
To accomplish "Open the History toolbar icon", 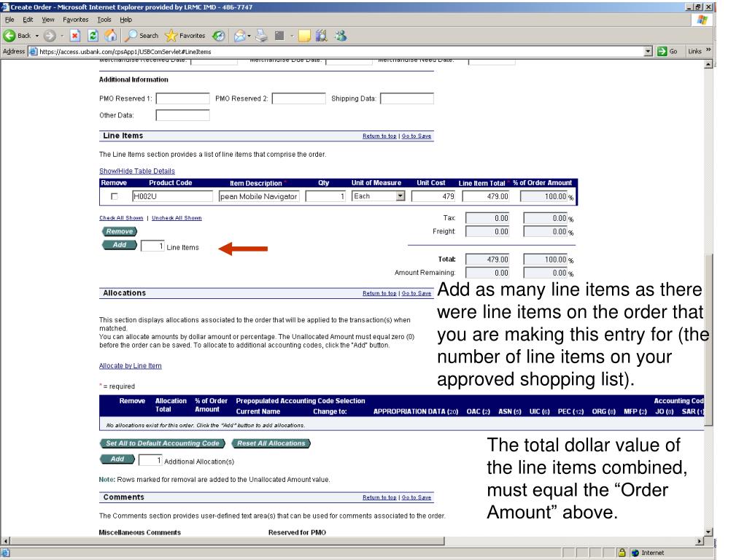I will click(x=219, y=36).
